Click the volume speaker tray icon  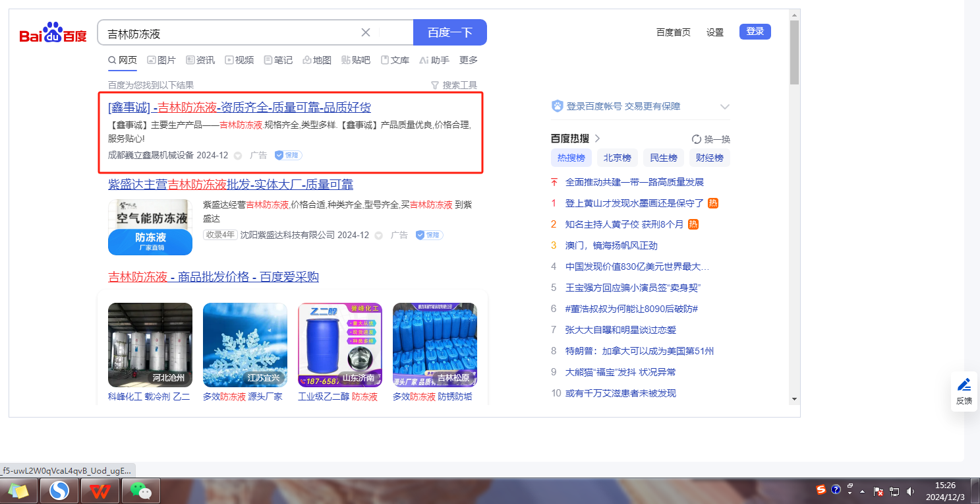pos(910,491)
